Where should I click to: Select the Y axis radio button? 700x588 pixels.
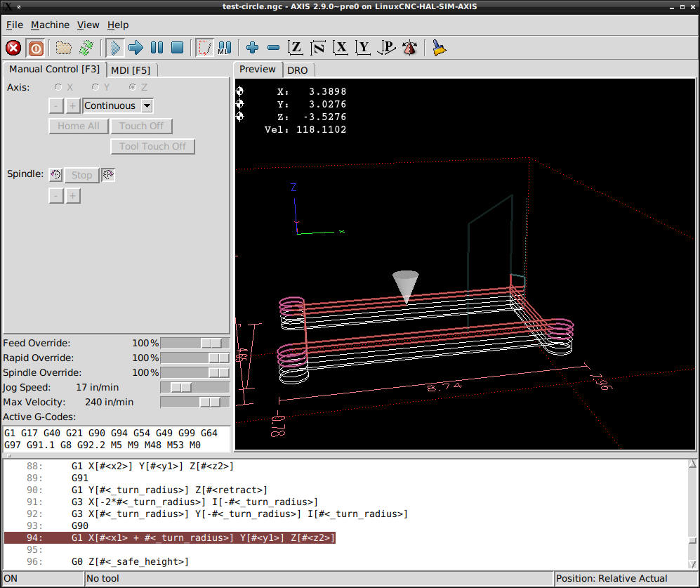point(95,87)
